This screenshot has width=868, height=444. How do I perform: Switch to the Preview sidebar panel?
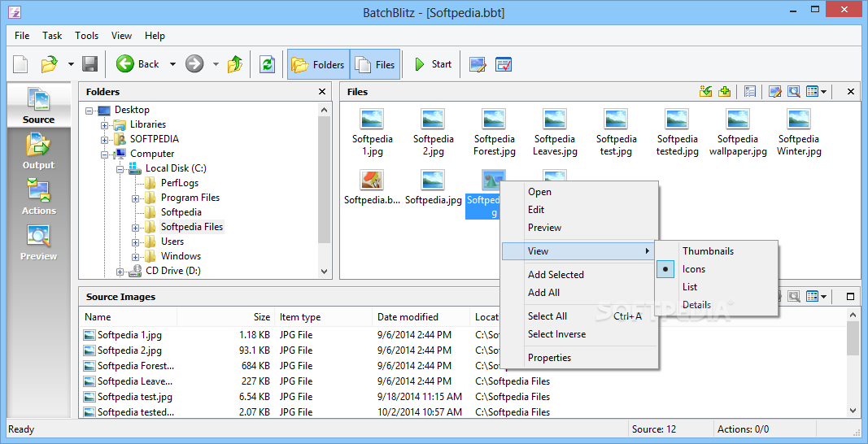coord(39,242)
